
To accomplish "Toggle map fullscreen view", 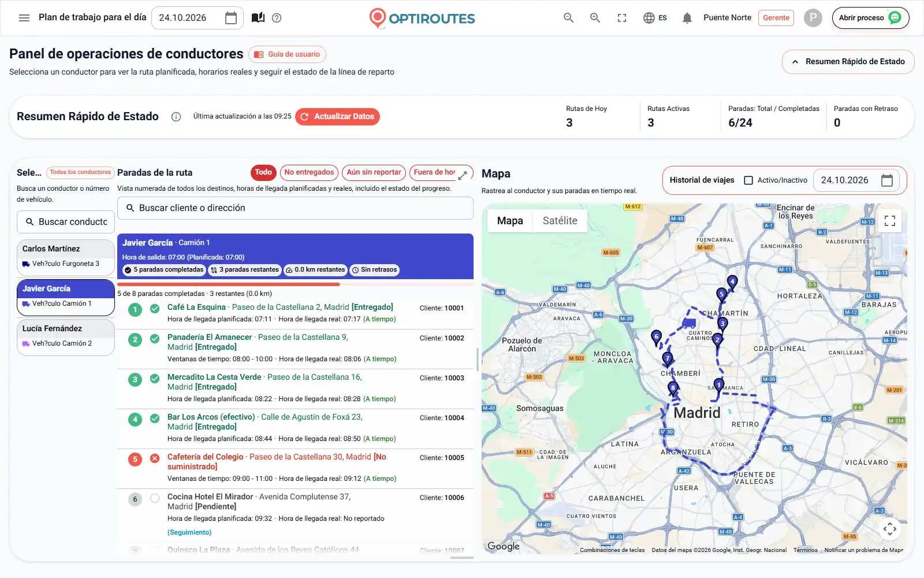I will 890,221.
